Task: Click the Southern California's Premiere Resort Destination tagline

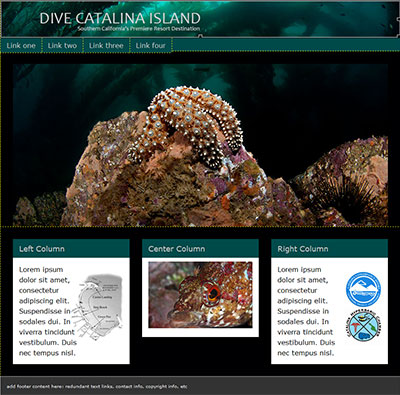Action: [139, 29]
